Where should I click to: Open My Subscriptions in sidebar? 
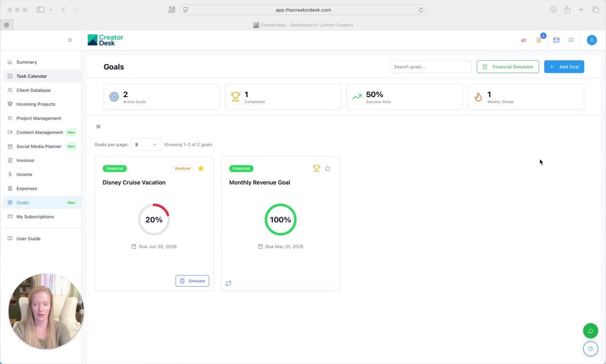click(41, 216)
